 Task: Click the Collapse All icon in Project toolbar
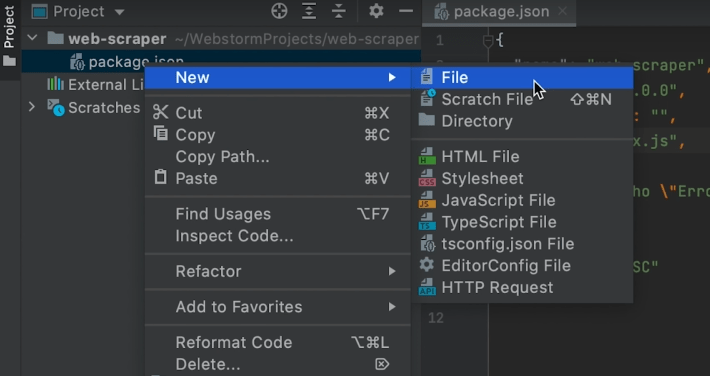point(339,11)
